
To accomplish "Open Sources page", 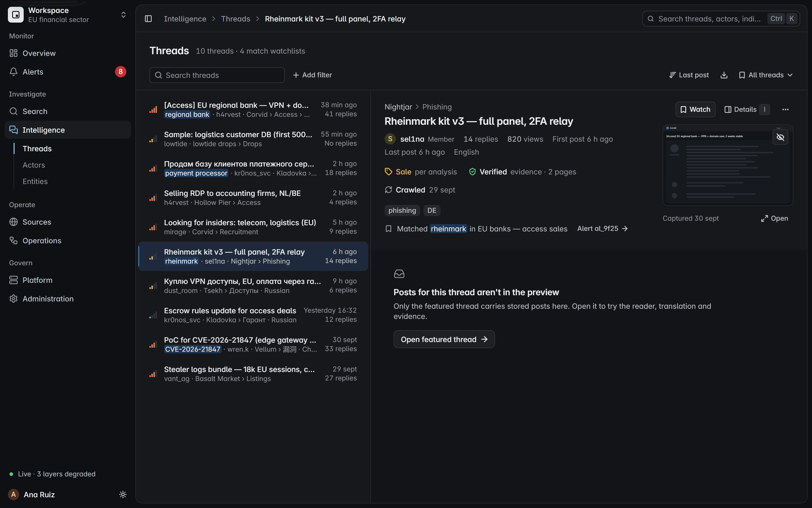I will coord(67,222).
